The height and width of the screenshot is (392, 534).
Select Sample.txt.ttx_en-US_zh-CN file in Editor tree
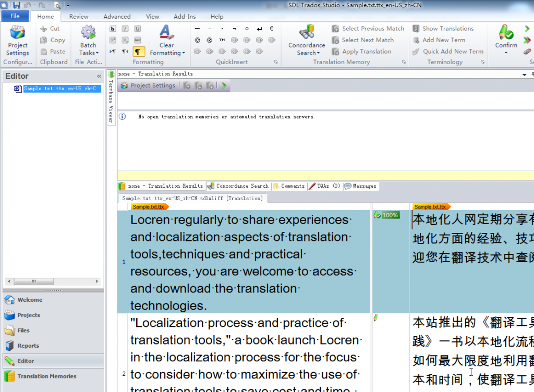pos(59,89)
